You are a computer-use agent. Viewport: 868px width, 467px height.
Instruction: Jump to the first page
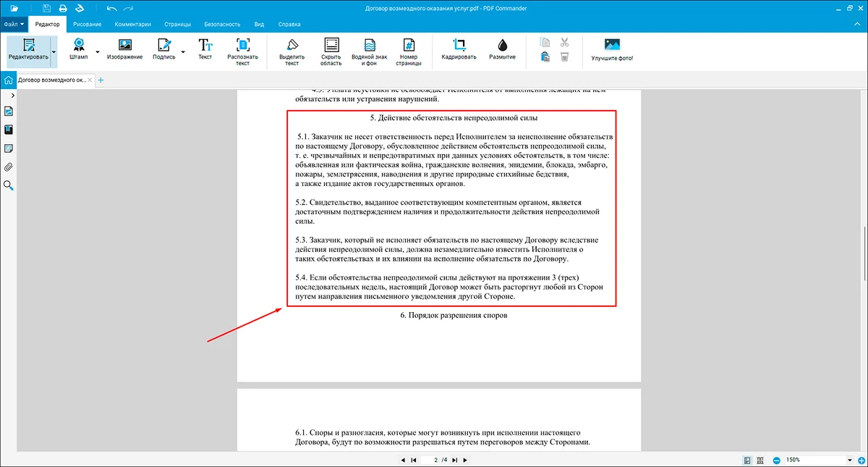tap(413, 460)
